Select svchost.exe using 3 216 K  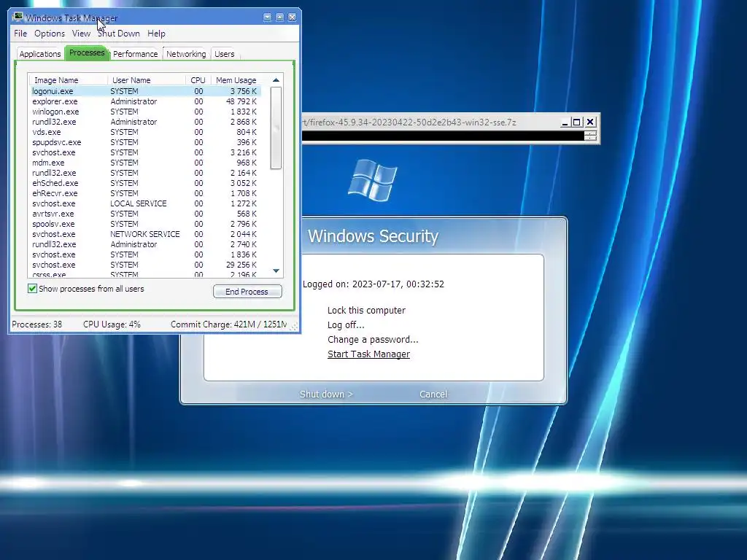click(145, 152)
